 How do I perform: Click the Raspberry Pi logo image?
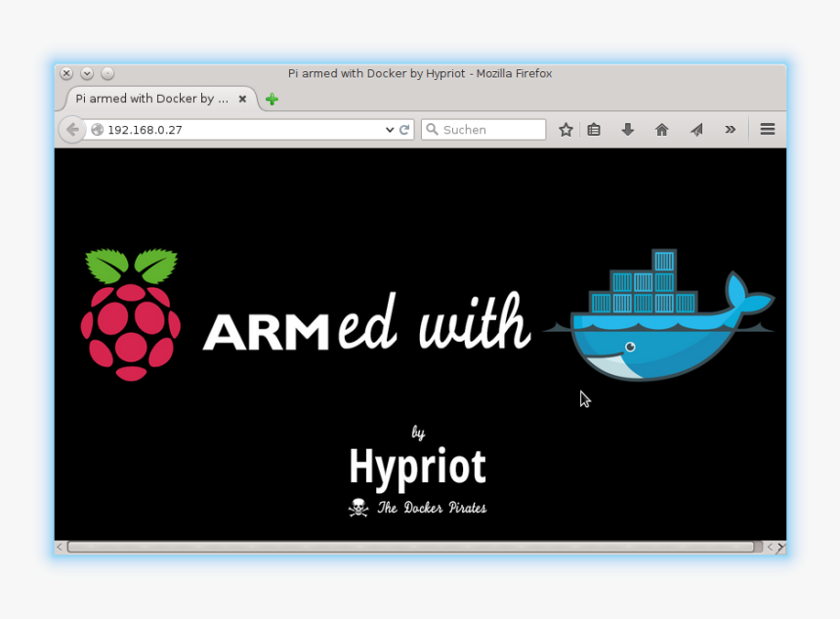[x=131, y=314]
